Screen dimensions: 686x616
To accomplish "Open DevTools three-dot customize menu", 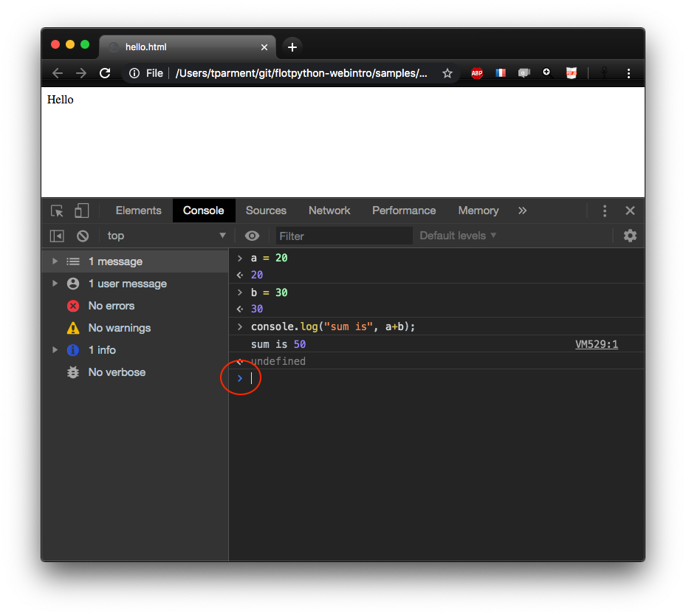I will point(604,211).
